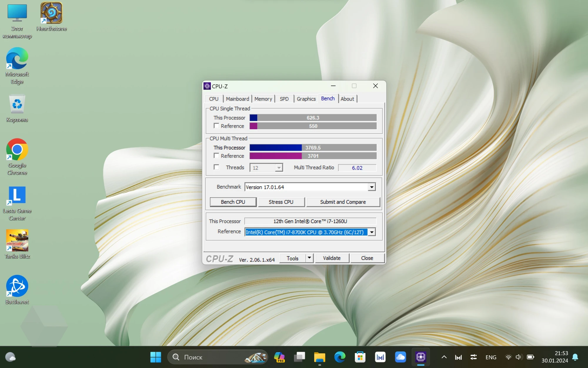Click the CPU-Z icon in the taskbar
This screenshot has width=588, height=368.
[x=421, y=357]
